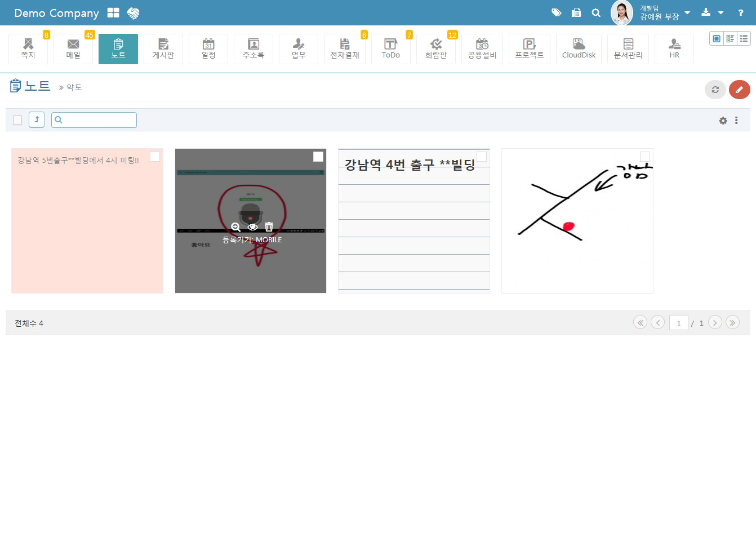This screenshot has height=533, width=756.
Task: View the mobile note with eye icon
Action: click(253, 227)
